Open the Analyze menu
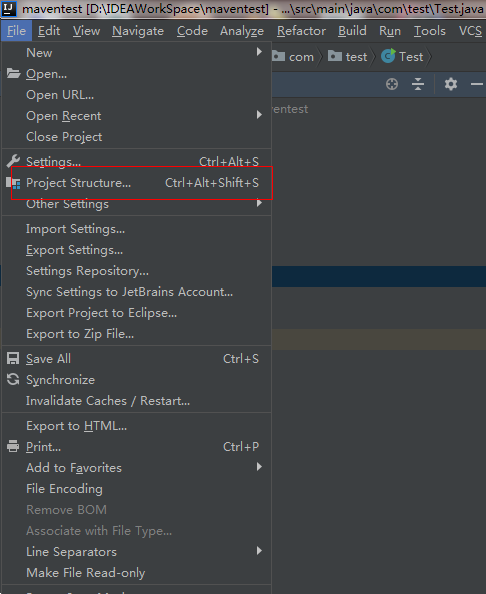486x594 pixels. click(242, 31)
